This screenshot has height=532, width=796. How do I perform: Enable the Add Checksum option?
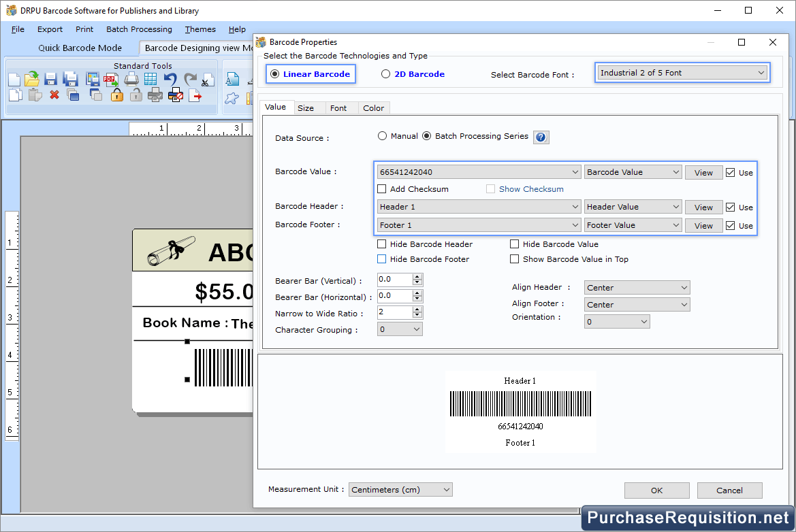[x=382, y=188]
